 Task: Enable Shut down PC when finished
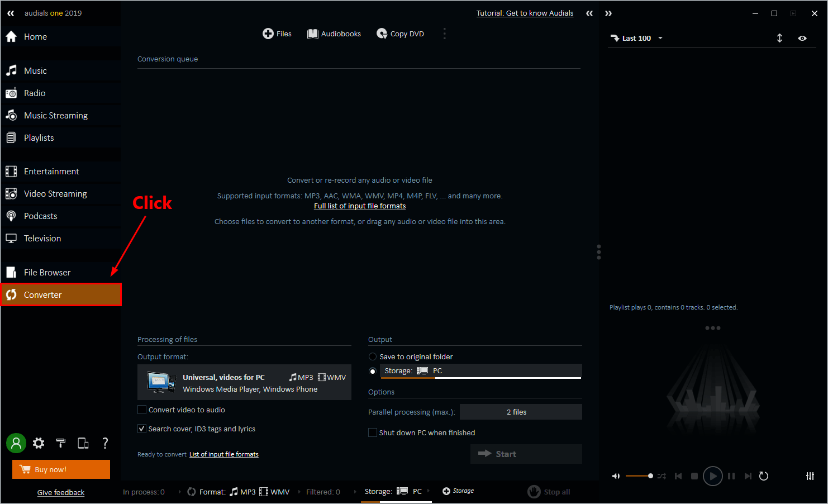coord(373,432)
